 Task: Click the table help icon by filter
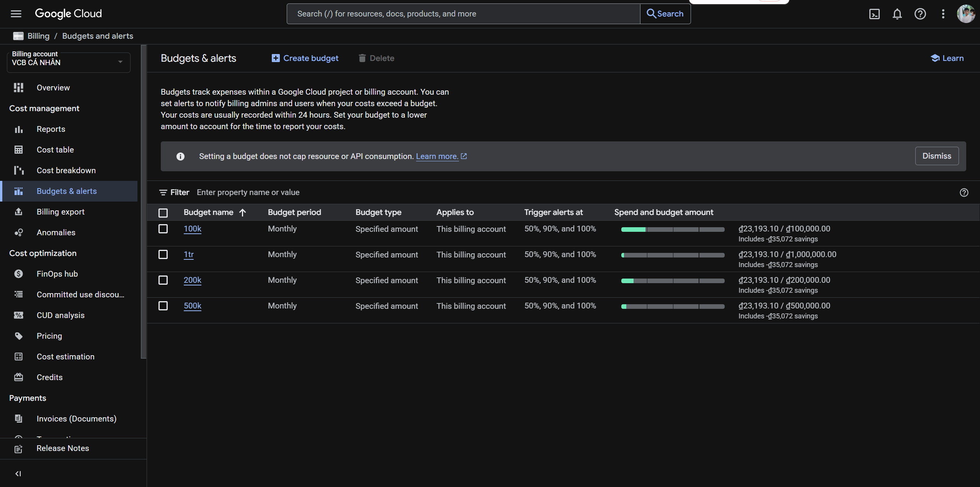tap(964, 193)
